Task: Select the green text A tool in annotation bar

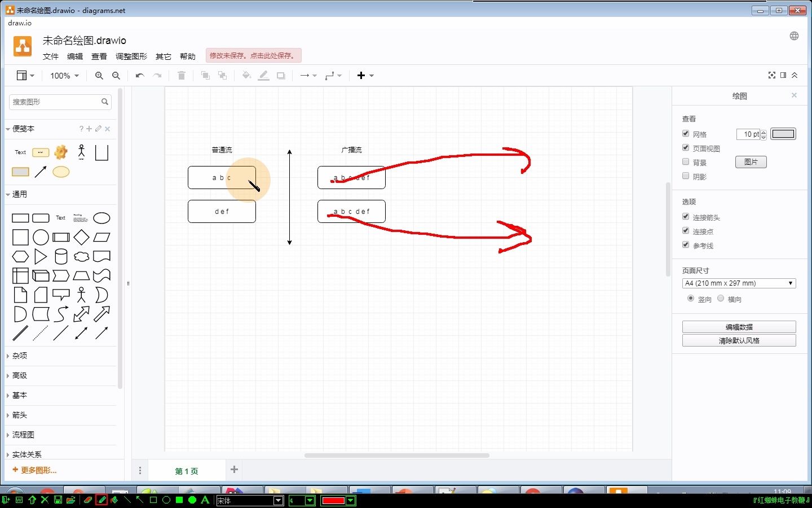Action: [x=205, y=500]
